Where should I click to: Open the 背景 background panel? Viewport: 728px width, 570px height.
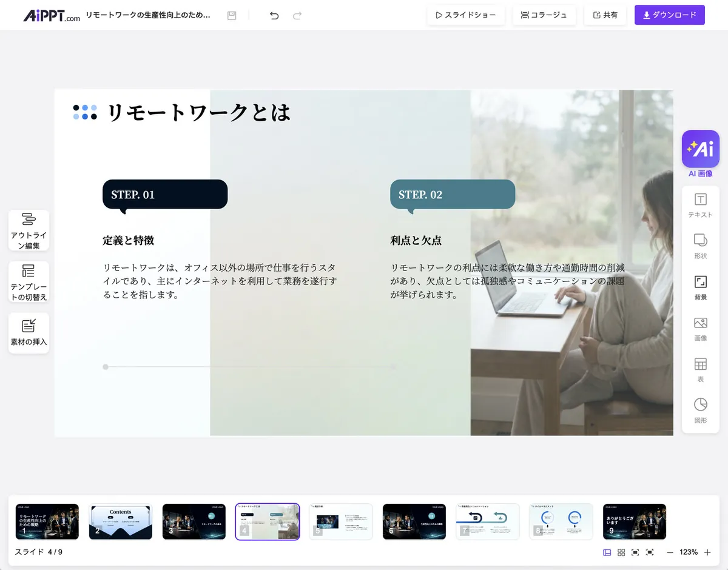[x=700, y=287]
